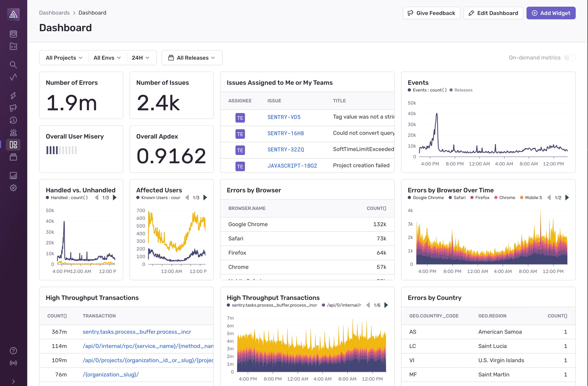Open the Releases archive icon in the sidebar
The width and height of the screenshot is (588, 386).
pyautogui.click(x=13, y=157)
